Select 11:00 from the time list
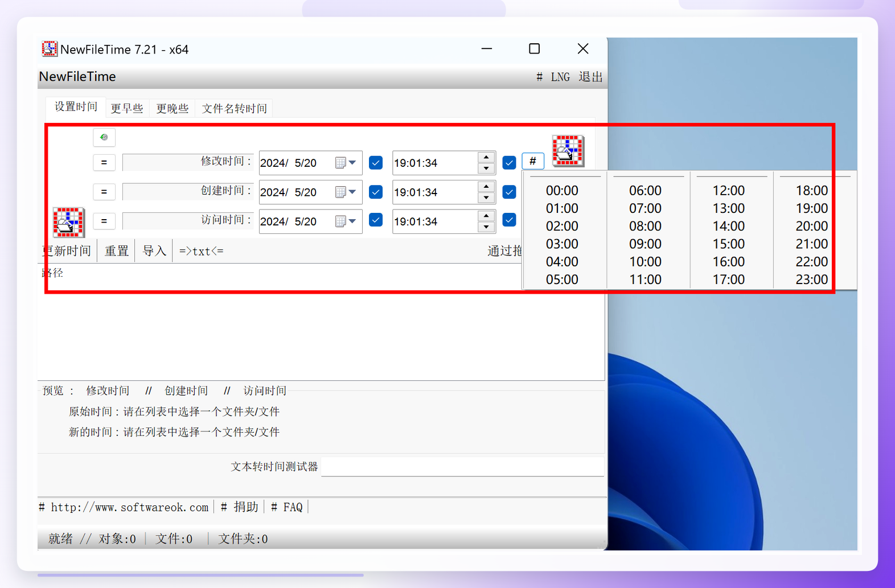Viewport: 895px width, 588px height. (645, 279)
